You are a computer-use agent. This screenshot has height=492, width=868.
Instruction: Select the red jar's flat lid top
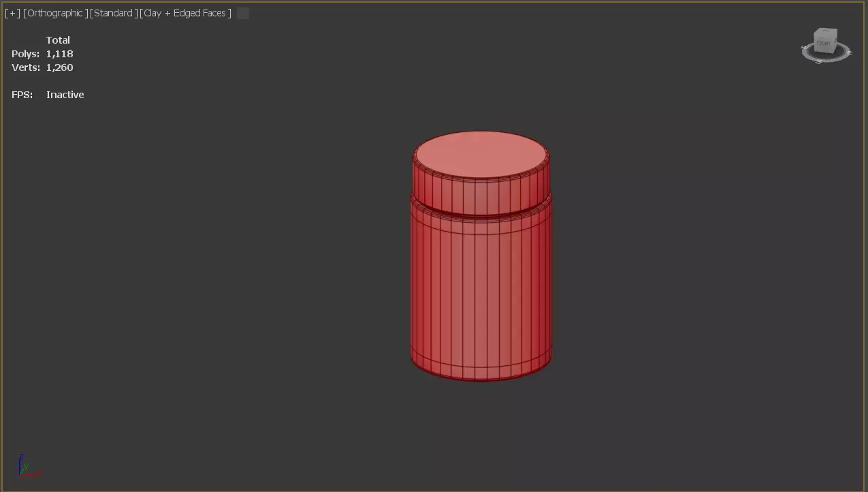tap(481, 155)
